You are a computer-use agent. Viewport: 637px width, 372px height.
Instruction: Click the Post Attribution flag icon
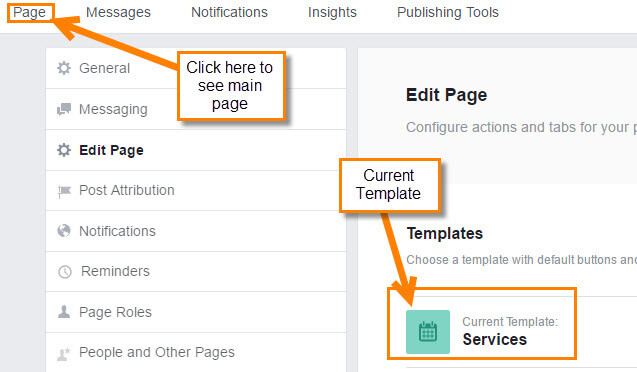64,191
